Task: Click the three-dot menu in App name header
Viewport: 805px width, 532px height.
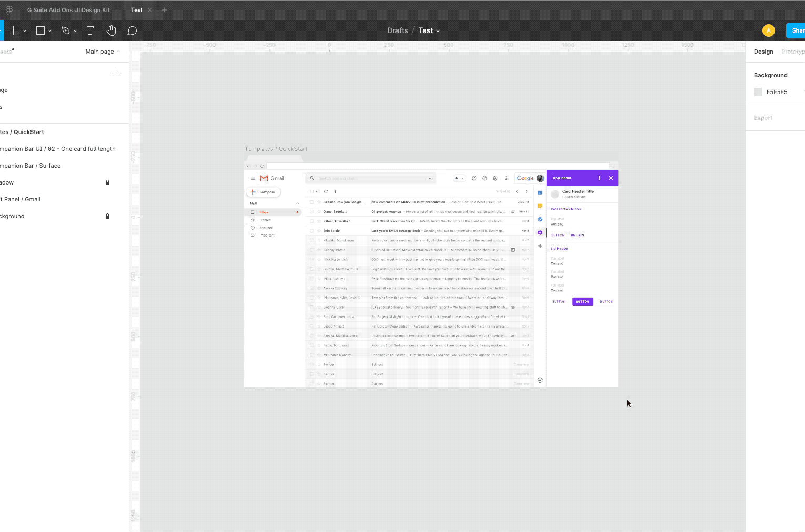Action: 599,178
